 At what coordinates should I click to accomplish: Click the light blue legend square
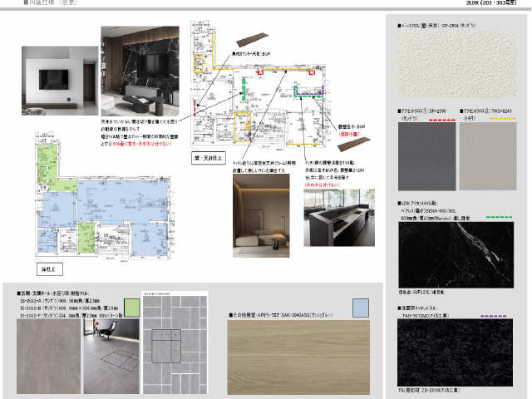360,308
